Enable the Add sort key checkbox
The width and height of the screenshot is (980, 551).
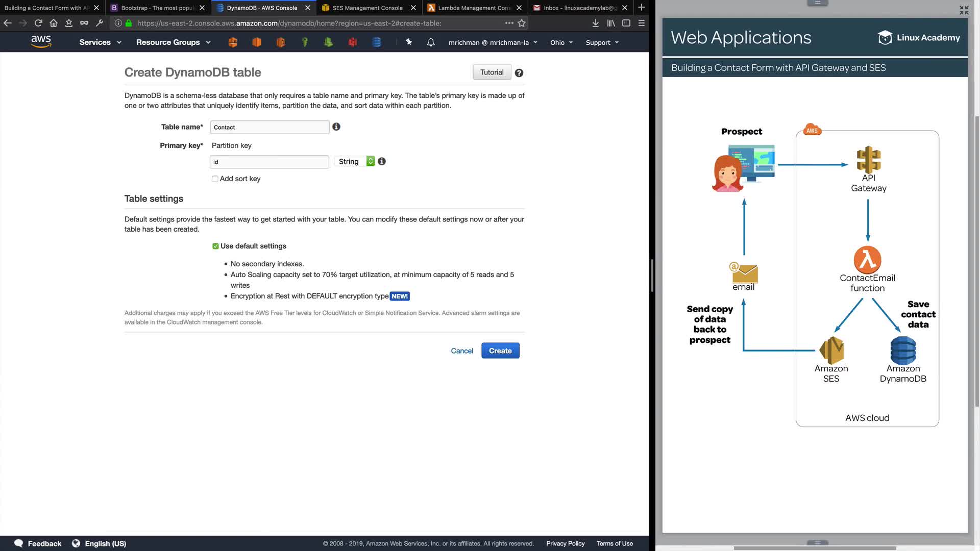coord(215,179)
